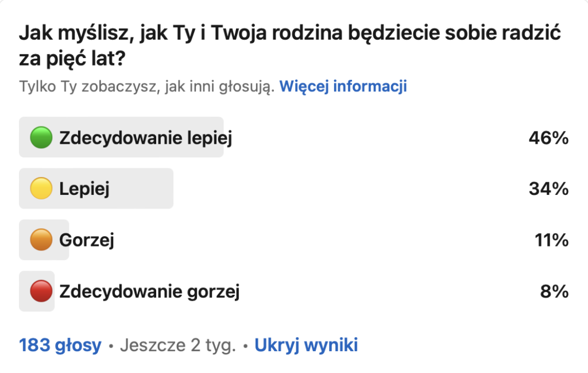Click the 34% result value
The height and width of the screenshot is (373, 588).
[x=548, y=189]
